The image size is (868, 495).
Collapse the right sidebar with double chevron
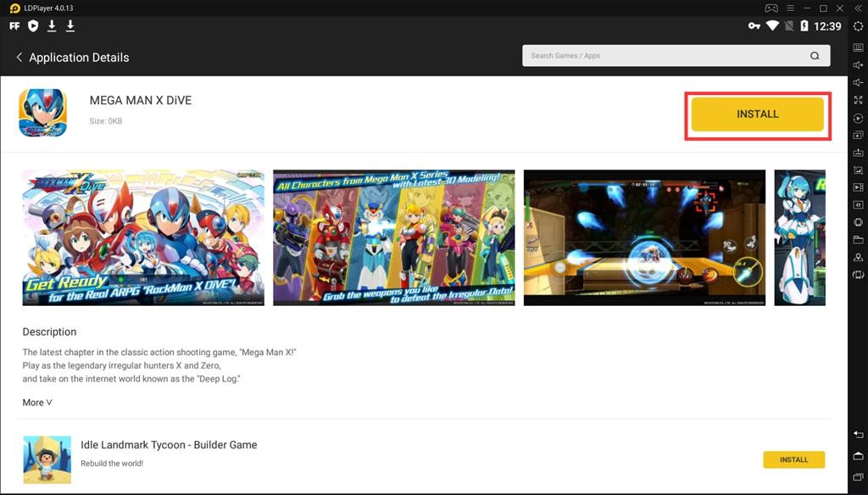(858, 8)
